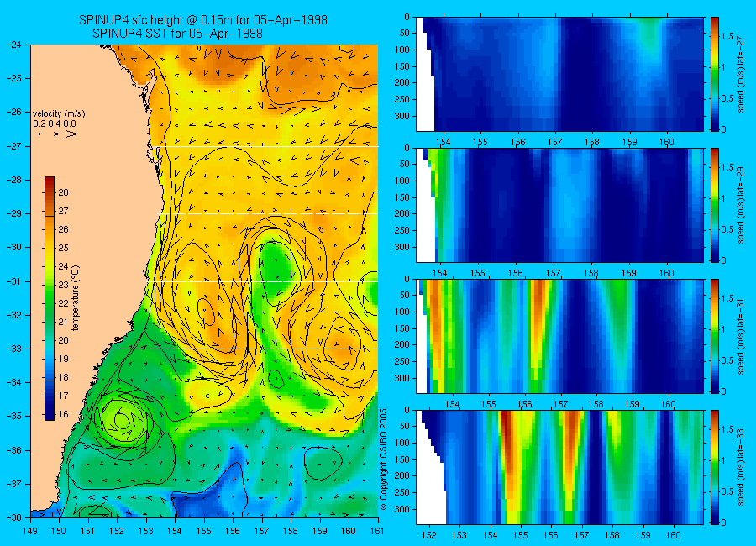756x546 pixels.
Task: Click the '23' tick on the temperature scale
Action: (x=63, y=285)
